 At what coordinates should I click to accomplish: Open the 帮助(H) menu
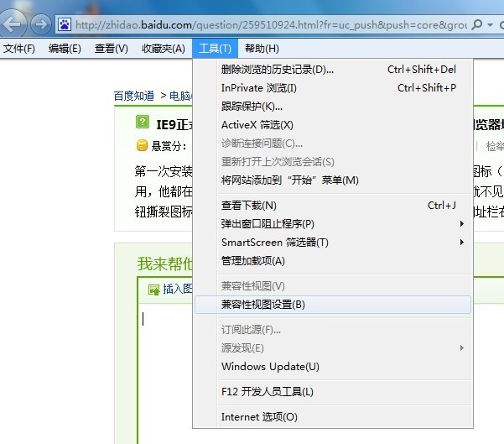(262, 49)
